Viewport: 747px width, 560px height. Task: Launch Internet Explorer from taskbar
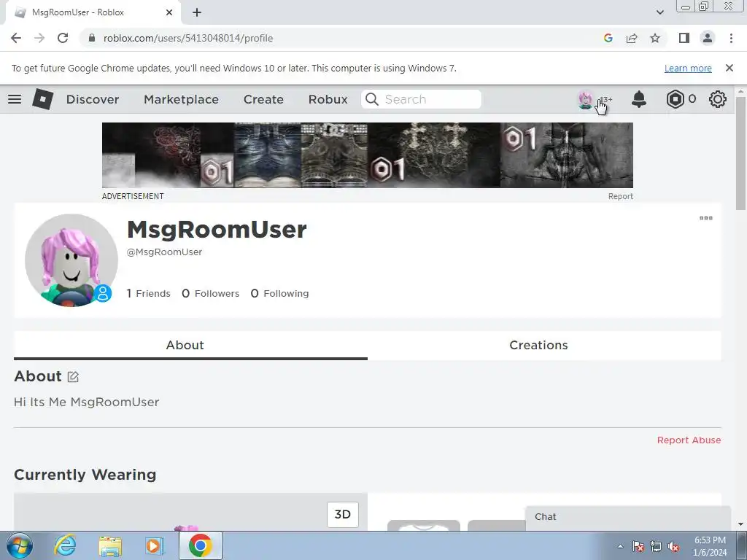[x=65, y=545]
